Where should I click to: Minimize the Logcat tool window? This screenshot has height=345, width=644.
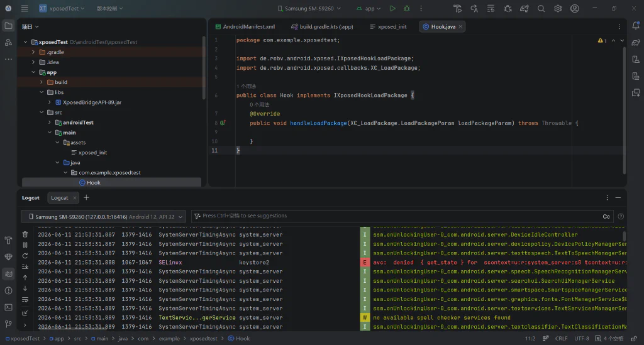(618, 198)
